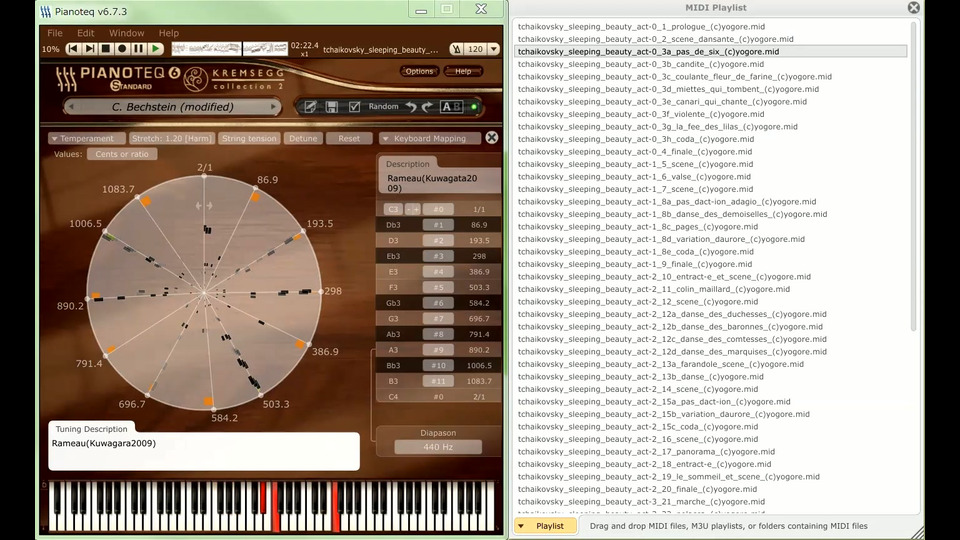Viewport: 960px width, 540px height.
Task: Click the green status indicator light
Action: tap(474, 107)
